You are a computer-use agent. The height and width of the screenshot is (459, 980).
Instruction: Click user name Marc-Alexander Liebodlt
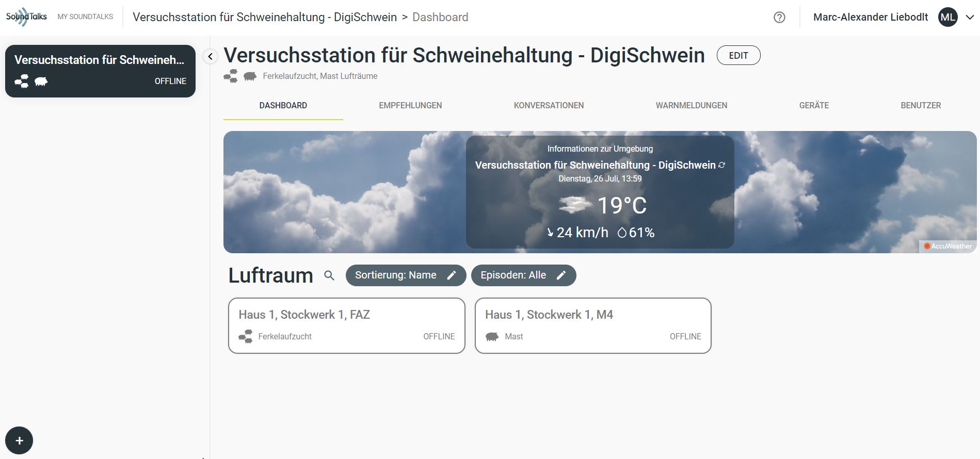click(870, 17)
